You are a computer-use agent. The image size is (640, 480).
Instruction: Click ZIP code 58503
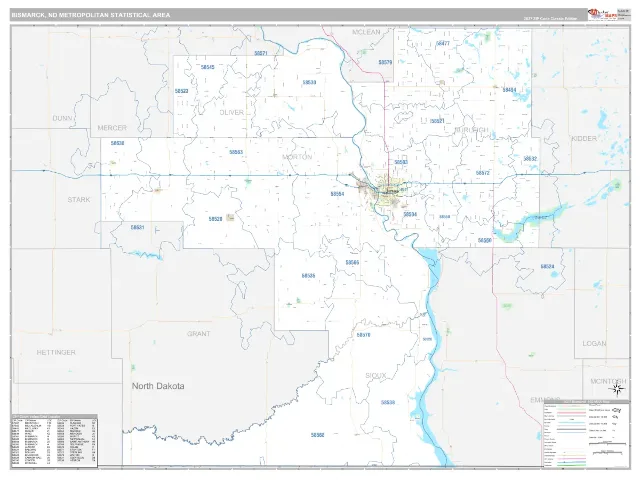tap(401, 162)
